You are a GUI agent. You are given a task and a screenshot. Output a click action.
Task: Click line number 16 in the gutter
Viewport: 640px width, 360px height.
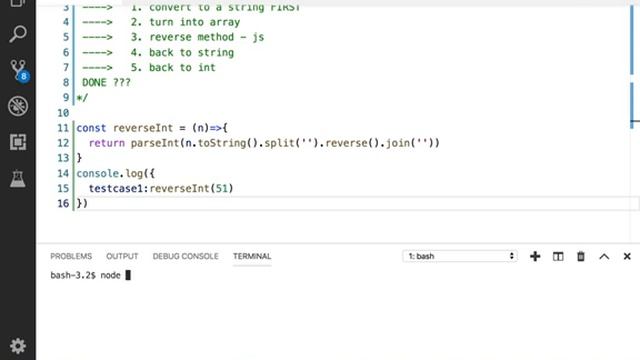[x=63, y=203]
